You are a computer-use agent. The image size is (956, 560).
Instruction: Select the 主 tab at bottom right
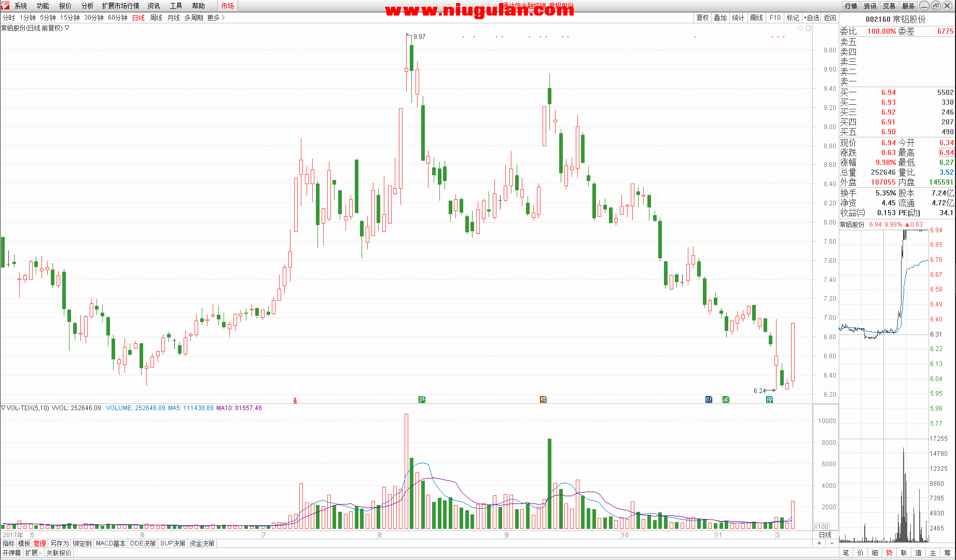(933, 553)
